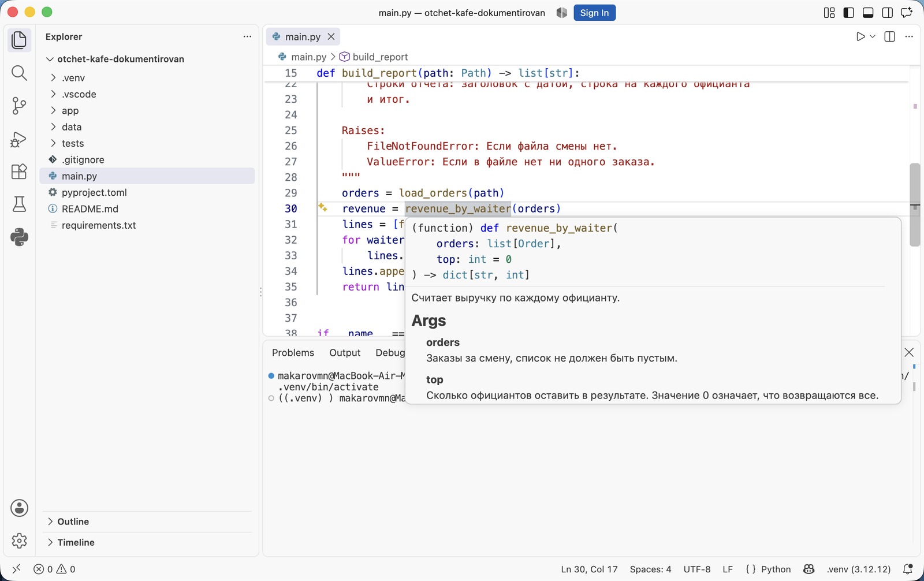Click the sparkle code action lightbulb
Screen dimensions: 924x581
pos(323,208)
